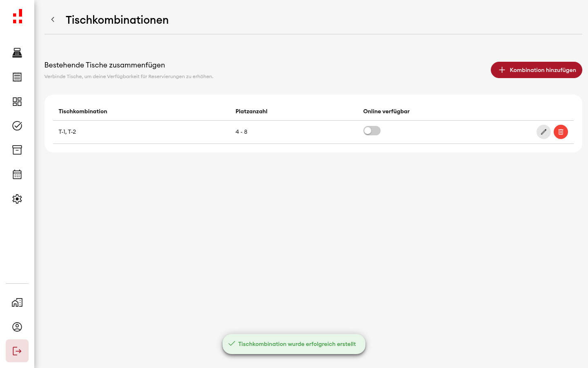Screen dimensions: 588x368
Task: Click the logout icon in sidebar
Action: [17, 351]
